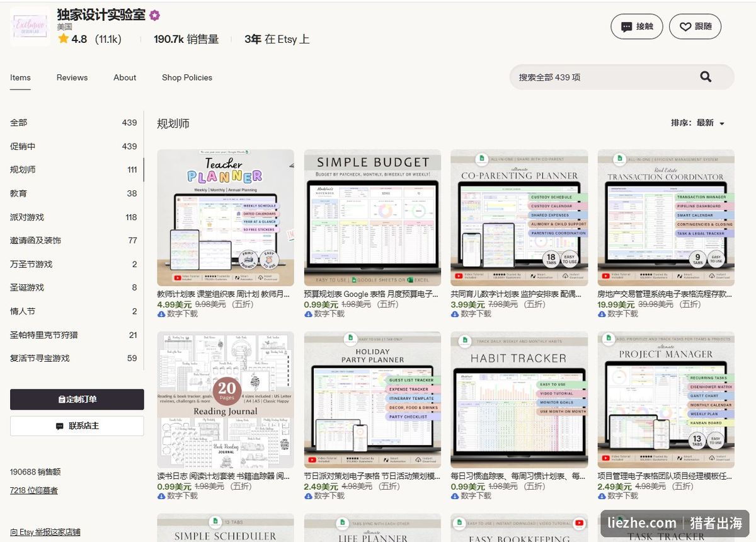Open the Holiday Party Planner thumbnail
This screenshot has height=542, width=756.
point(372,400)
